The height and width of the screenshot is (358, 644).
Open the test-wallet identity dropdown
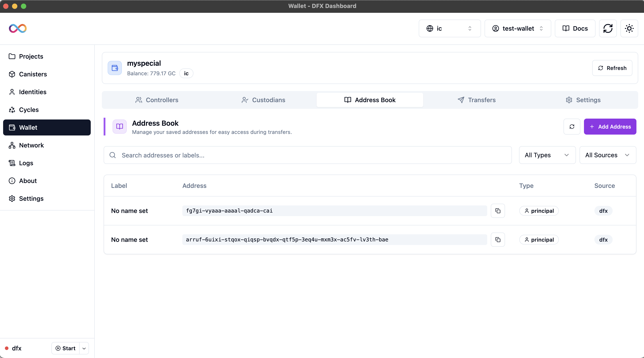(517, 28)
